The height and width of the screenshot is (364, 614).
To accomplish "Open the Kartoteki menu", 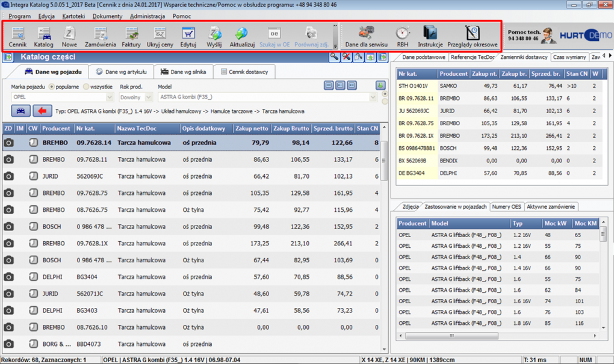I will pos(73,16).
